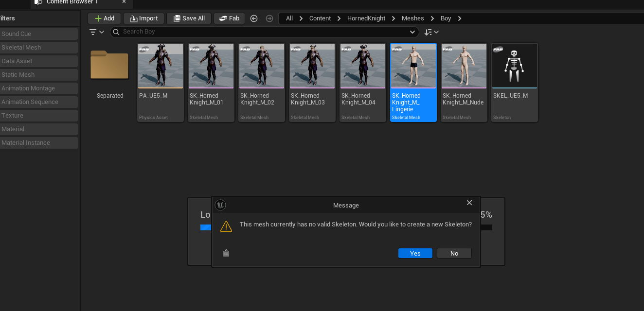
Task: Click the copy-to-clipboard icon in Message dialog
Action: pyautogui.click(x=226, y=253)
